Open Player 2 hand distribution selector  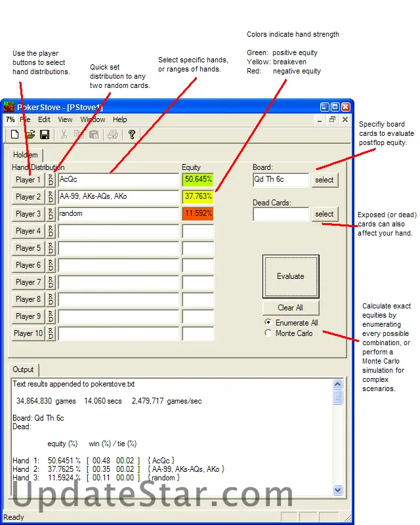click(x=28, y=197)
